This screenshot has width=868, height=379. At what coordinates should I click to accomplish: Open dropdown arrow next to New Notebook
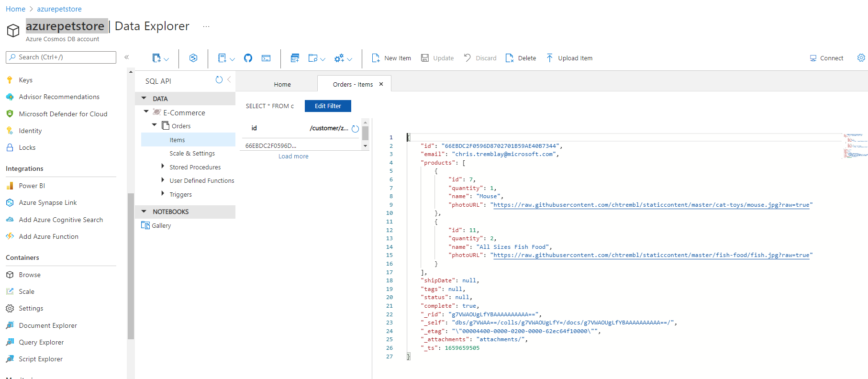[x=233, y=59]
